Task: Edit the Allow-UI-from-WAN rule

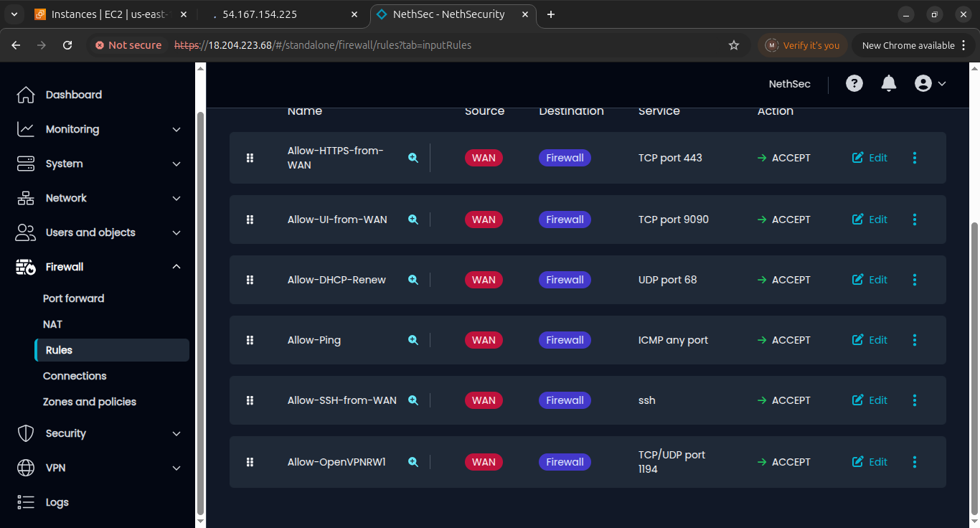Action: [870, 220]
